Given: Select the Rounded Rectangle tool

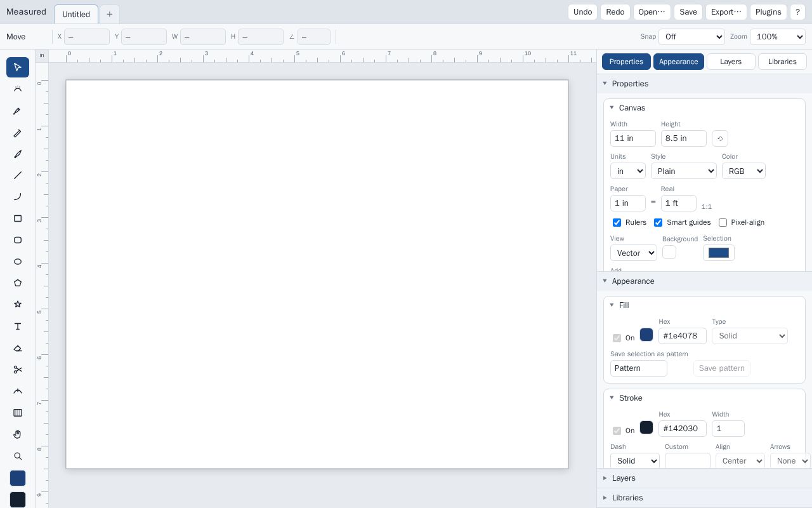Looking at the screenshot, I should (18, 240).
